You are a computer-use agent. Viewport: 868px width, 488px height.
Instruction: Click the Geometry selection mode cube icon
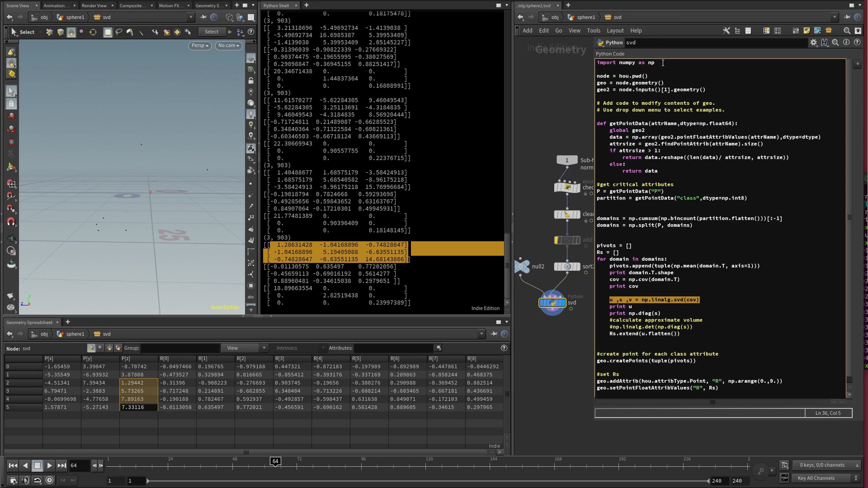[60, 32]
